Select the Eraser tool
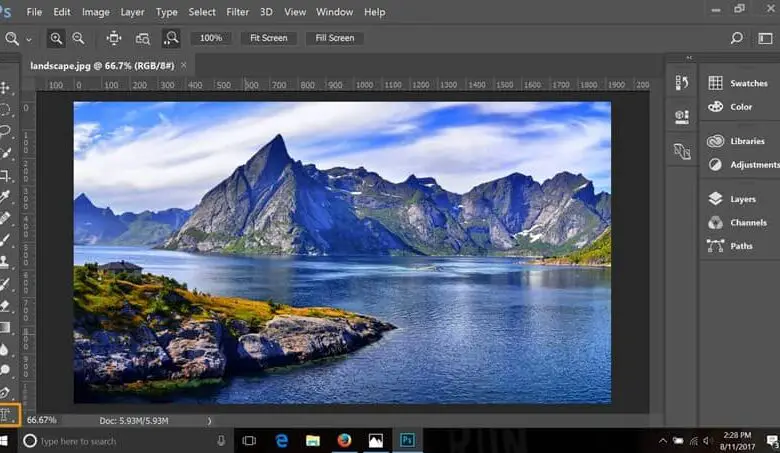Viewport: 780px width, 453px height. coord(6,306)
